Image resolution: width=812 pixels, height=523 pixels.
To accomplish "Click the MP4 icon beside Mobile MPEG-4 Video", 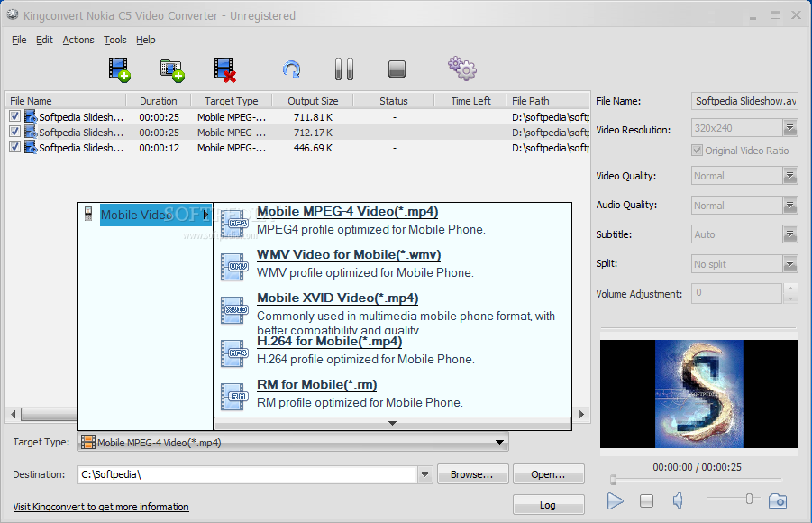I will (234, 223).
